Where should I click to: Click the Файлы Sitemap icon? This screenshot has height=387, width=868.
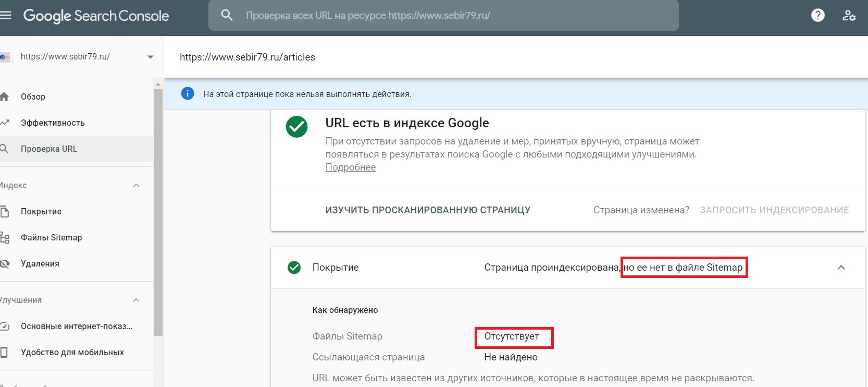pos(5,238)
